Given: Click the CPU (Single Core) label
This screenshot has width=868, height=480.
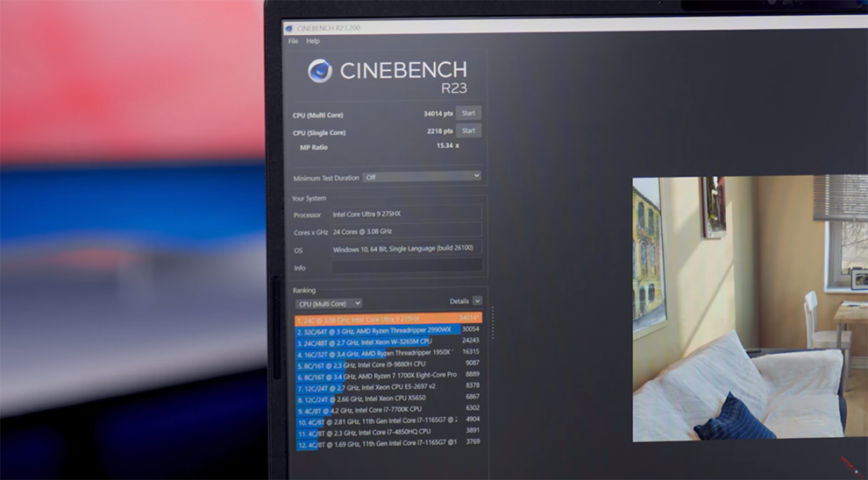Looking at the screenshot, I should click(x=319, y=133).
